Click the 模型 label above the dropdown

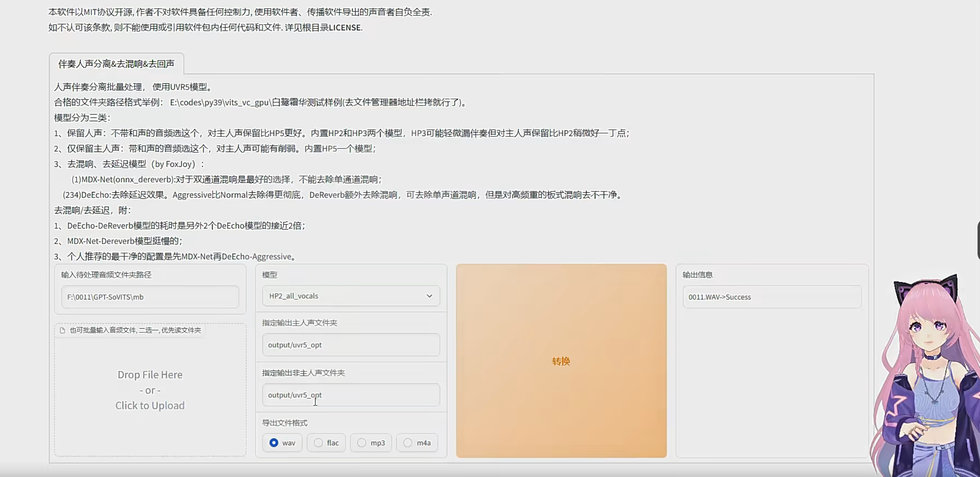click(x=269, y=274)
